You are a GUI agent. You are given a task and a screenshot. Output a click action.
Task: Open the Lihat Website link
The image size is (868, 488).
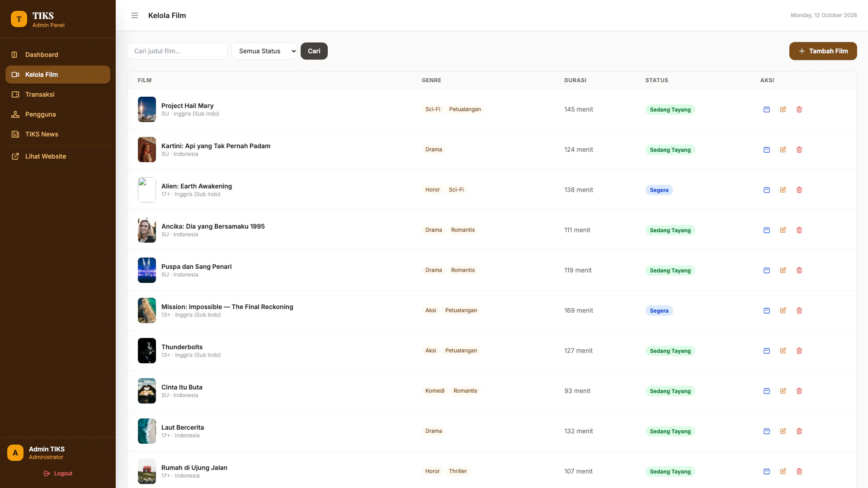pos(58,156)
